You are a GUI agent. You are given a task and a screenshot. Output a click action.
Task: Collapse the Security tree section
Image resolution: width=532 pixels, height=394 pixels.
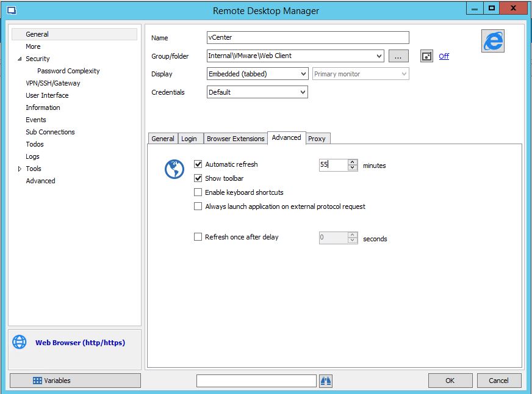click(x=20, y=59)
